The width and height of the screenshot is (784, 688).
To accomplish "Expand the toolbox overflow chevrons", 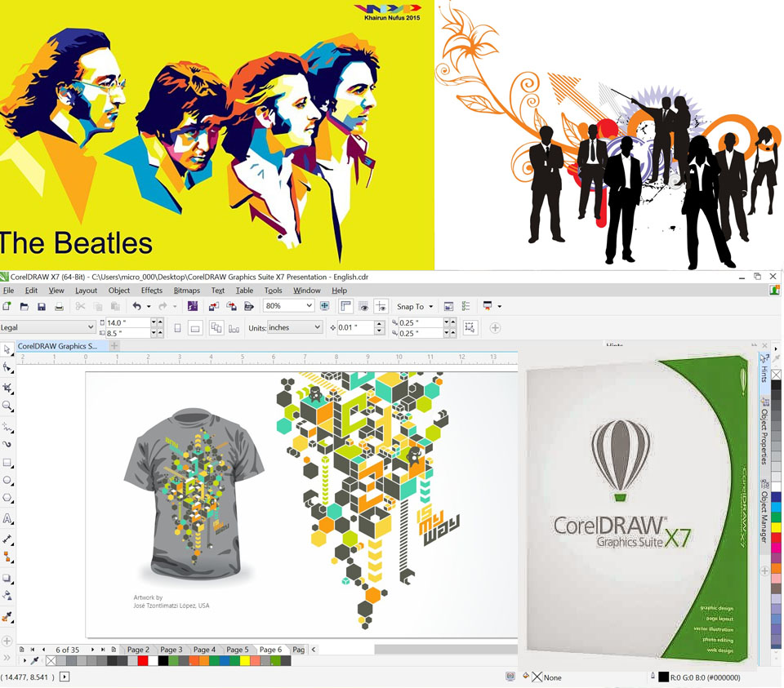I will pyautogui.click(x=7, y=658).
